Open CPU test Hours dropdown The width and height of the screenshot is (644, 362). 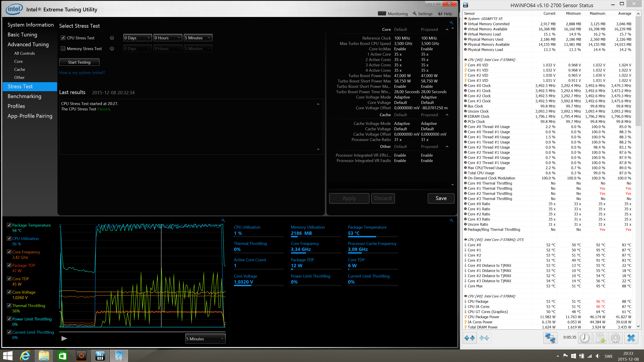167,38
